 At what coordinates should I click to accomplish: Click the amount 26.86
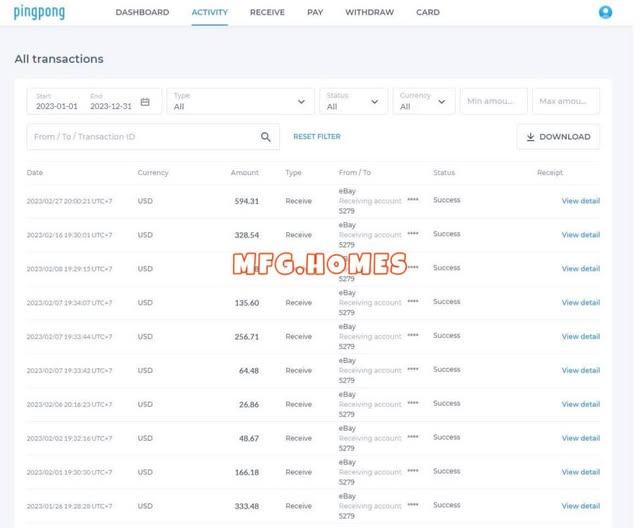249,404
